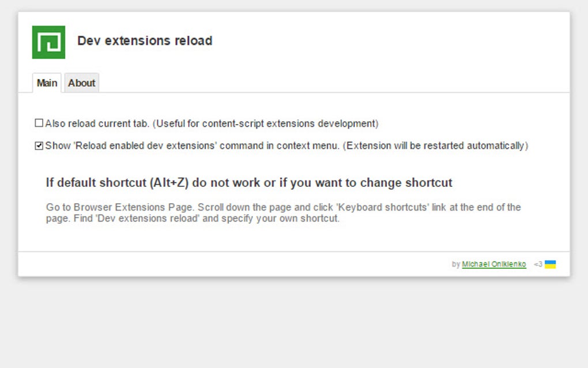Click the 'Show Reload enabled dev extensions command' label

click(192, 146)
